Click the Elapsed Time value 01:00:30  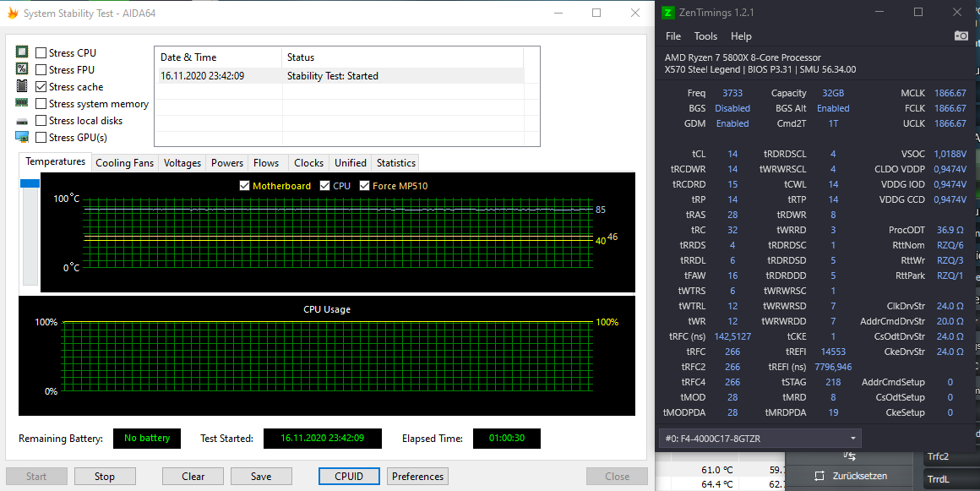coord(506,439)
